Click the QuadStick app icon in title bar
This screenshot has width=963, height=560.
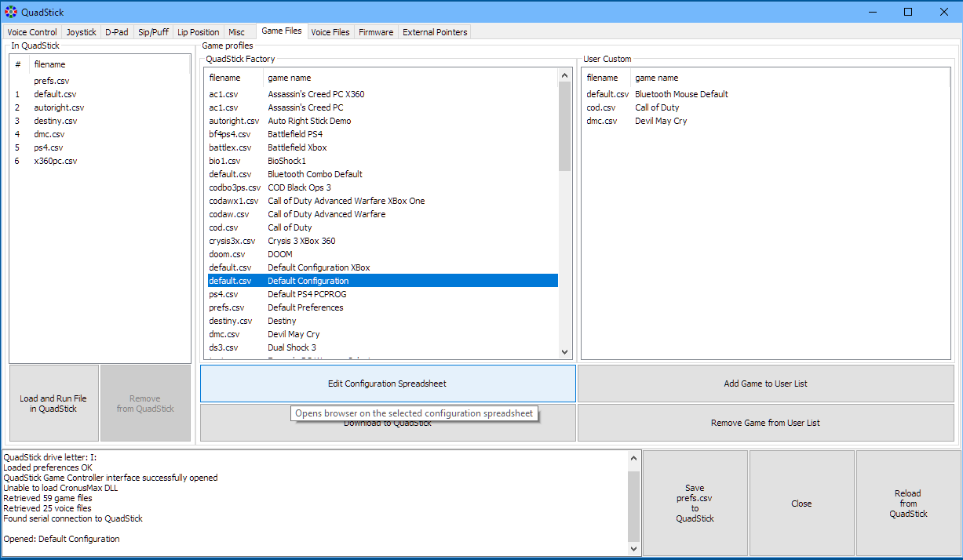(x=10, y=12)
